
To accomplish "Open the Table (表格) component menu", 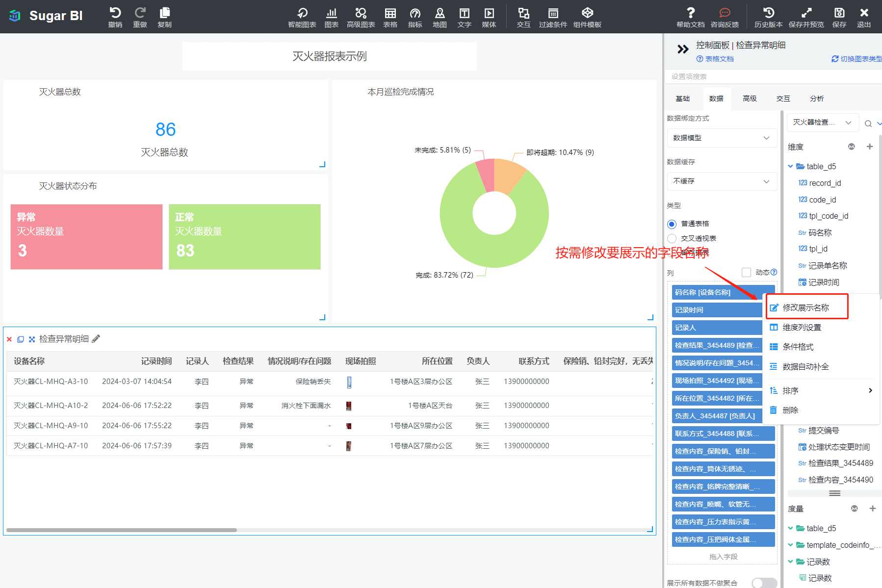I will (x=390, y=17).
